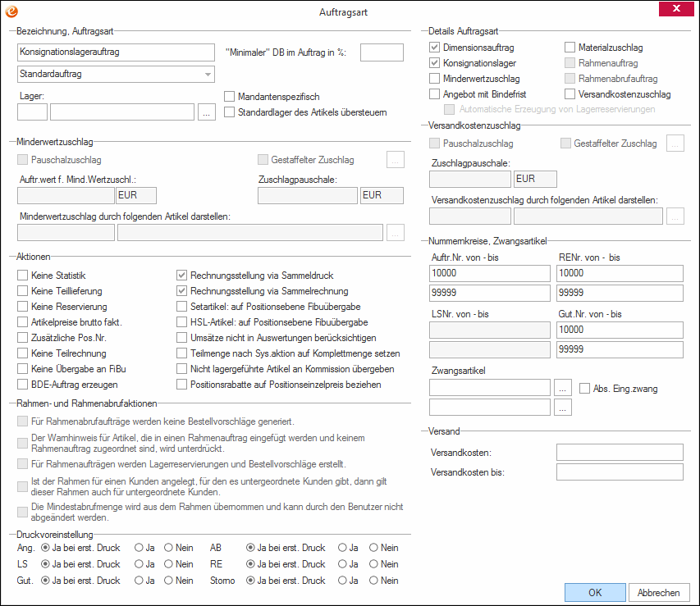Enable Standardlager des Artikels übersteuern
700x606 pixels.
pos(230,112)
